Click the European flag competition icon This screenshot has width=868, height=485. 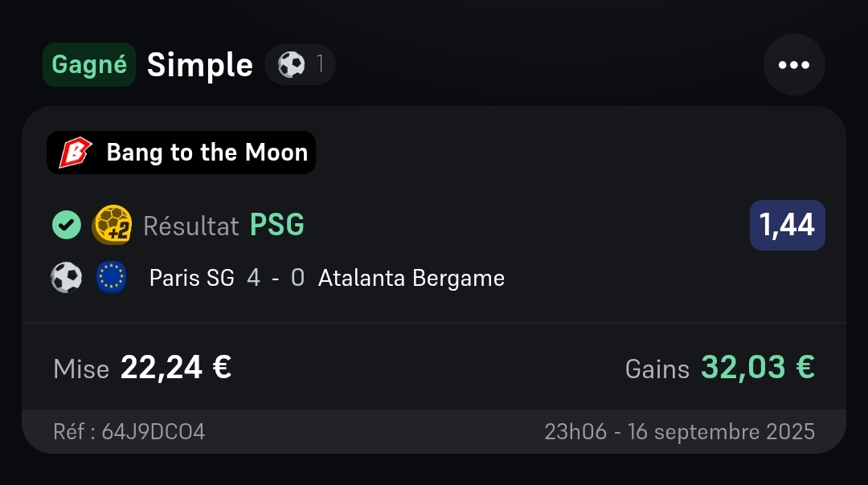111,279
